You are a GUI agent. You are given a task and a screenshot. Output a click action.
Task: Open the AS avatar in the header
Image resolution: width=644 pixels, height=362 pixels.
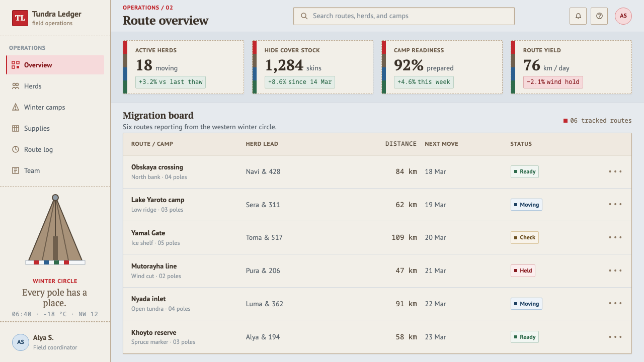click(623, 16)
